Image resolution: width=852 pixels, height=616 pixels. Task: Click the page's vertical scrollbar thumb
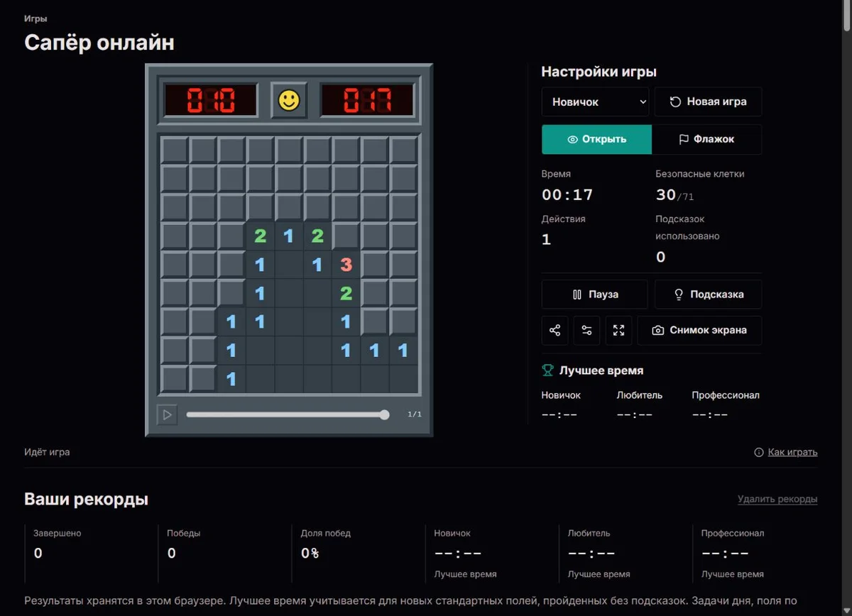pyautogui.click(x=846, y=16)
